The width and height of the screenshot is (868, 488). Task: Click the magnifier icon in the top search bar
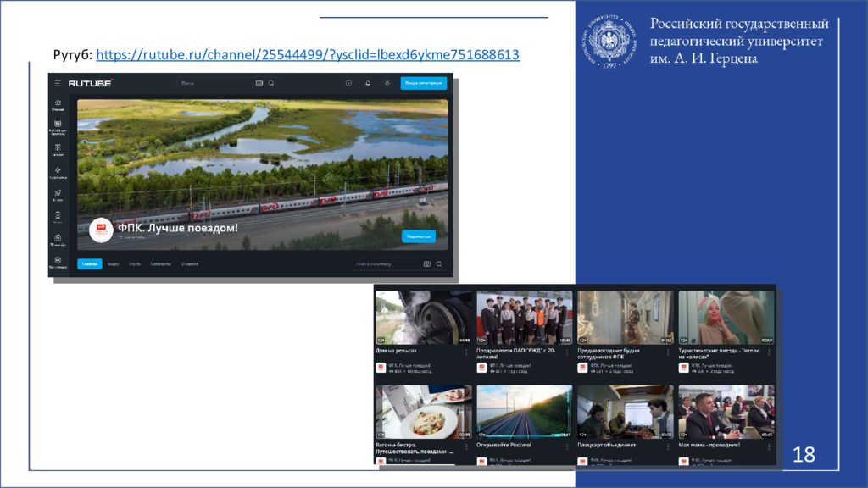click(271, 83)
